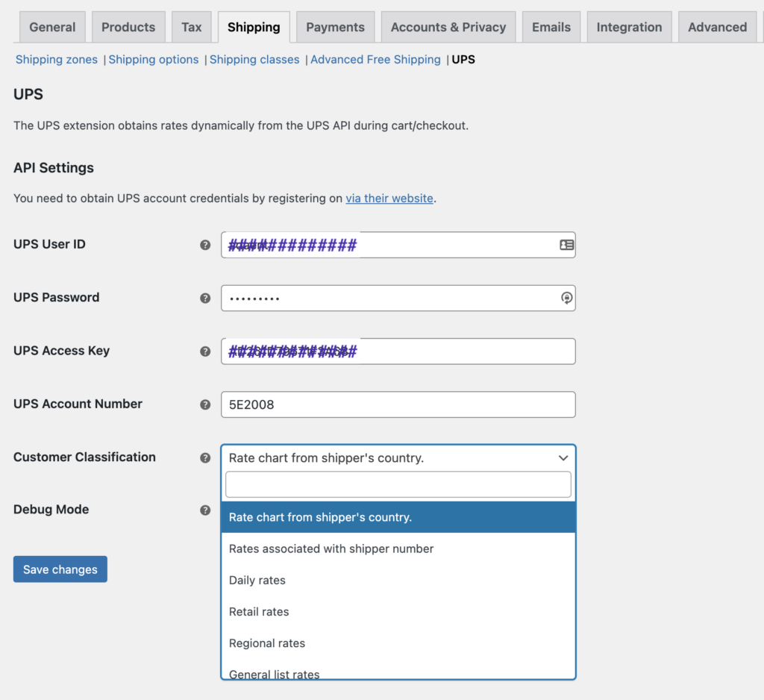Open the Shipping classes link

pos(254,60)
